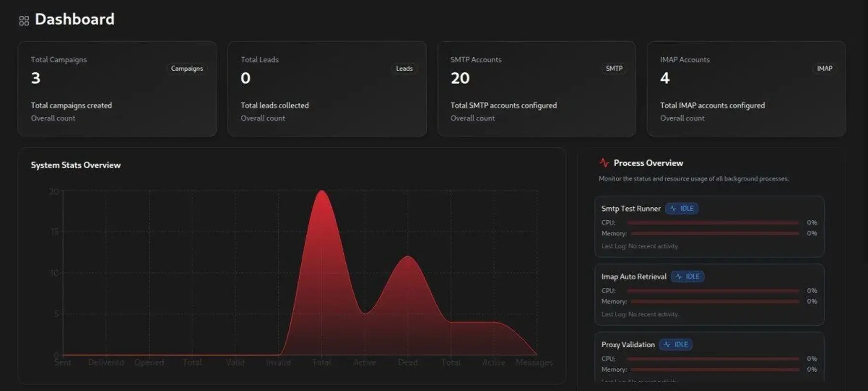Click the IMAP badge in IMAP Accounts card
The image size is (868, 391).
tap(824, 69)
